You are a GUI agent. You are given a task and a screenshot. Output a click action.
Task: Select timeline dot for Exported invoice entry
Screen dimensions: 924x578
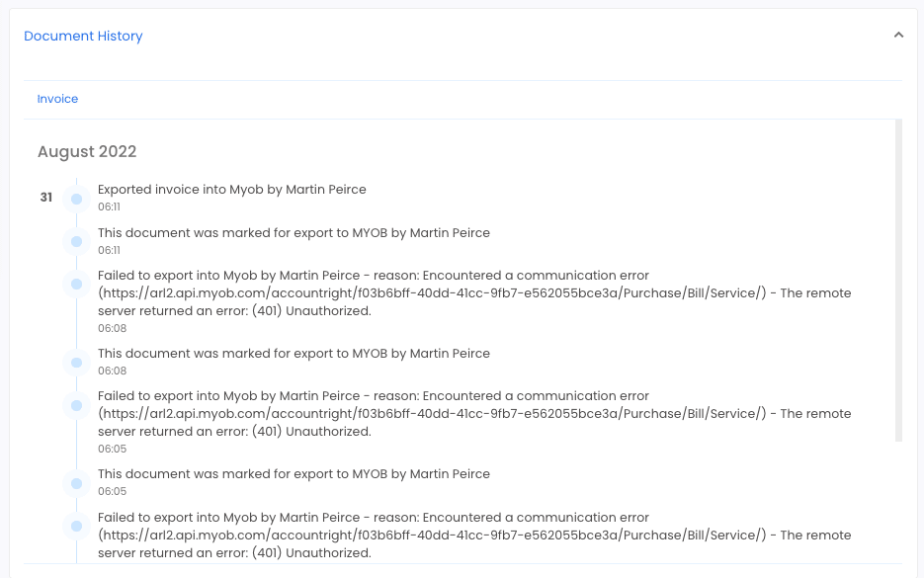click(x=77, y=200)
